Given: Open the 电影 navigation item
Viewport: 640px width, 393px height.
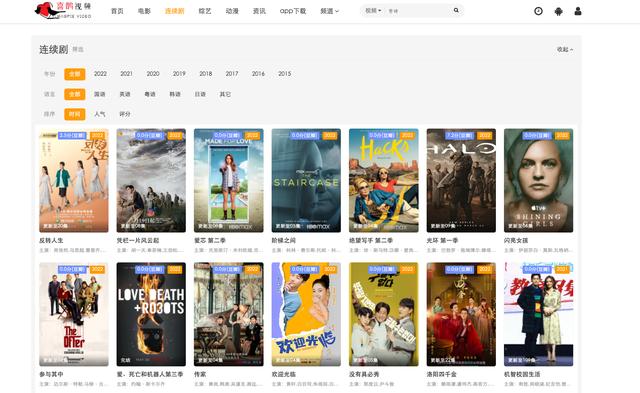Looking at the screenshot, I should click(x=144, y=11).
